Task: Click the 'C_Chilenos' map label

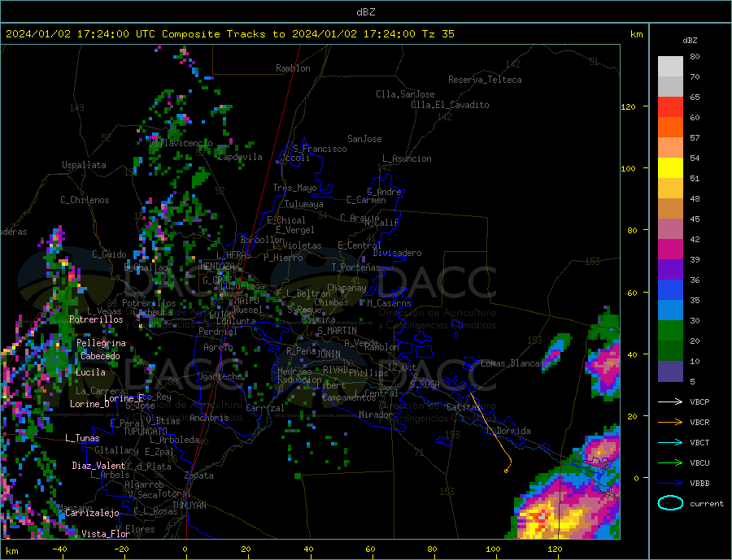Action: (85, 200)
